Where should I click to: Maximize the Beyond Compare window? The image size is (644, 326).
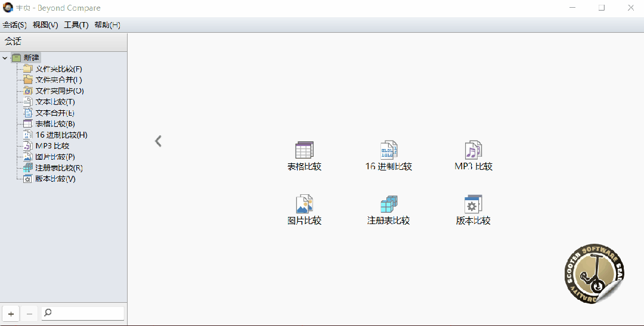(x=601, y=7)
